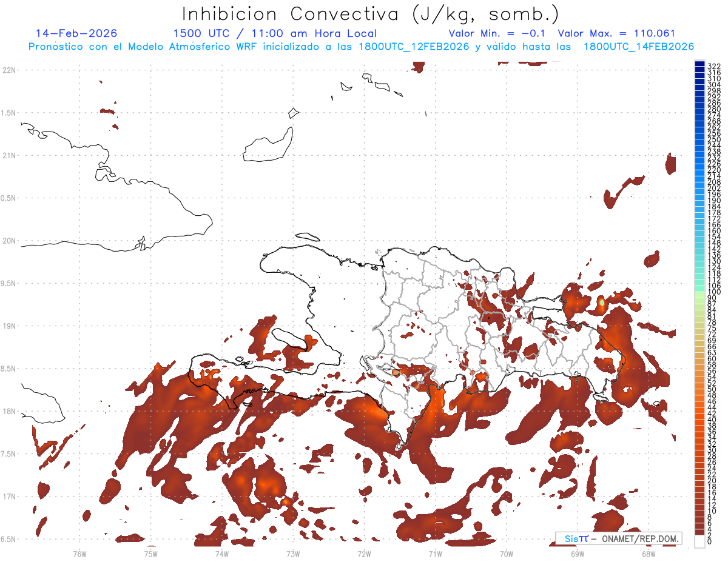Screen dimensions: 728x562
Task: Click the '22N' latitude label
Action: click(x=9, y=70)
